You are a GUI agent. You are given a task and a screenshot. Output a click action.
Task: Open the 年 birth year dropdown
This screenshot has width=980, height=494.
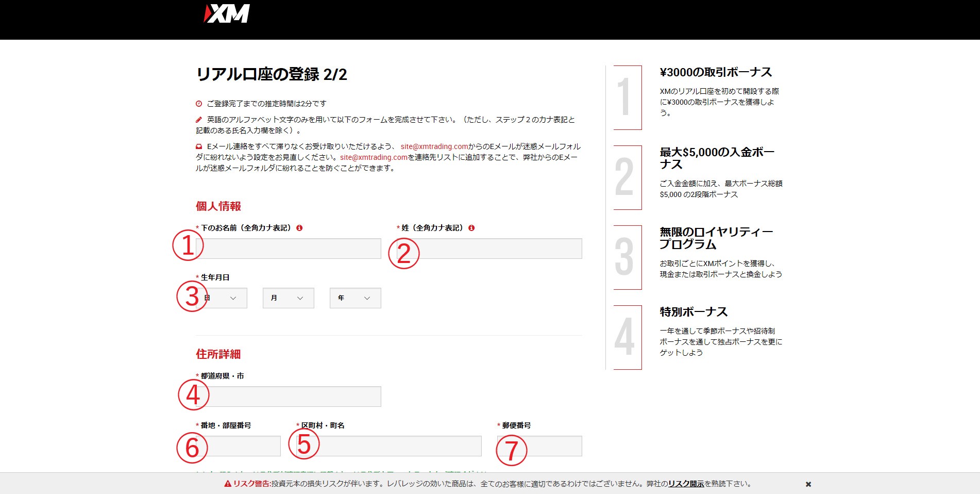356,298
